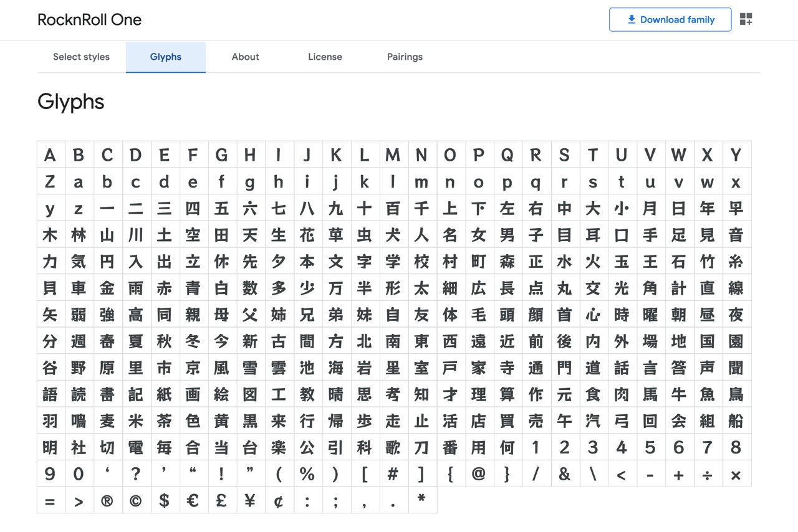This screenshot has width=798, height=532.
Task: Click the 線 kanji glyph
Action: 736,288
